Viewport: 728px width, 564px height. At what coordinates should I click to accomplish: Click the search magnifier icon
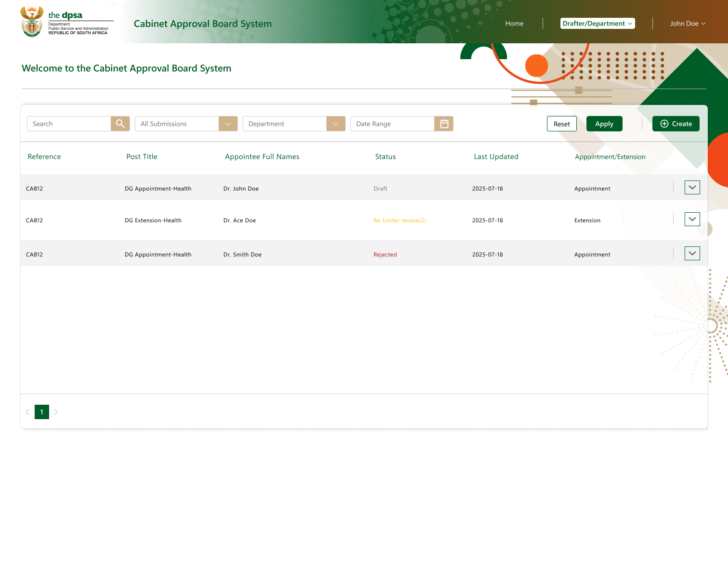coord(119,124)
